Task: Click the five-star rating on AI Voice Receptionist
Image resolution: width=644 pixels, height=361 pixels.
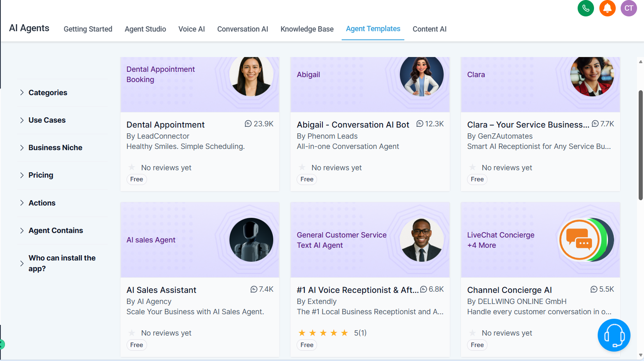Action: click(x=323, y=333)
